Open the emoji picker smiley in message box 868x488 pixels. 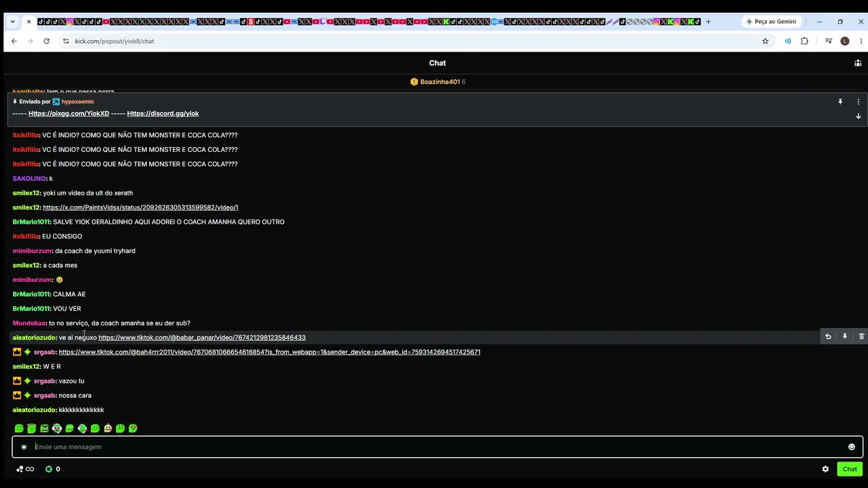(852, 447)
